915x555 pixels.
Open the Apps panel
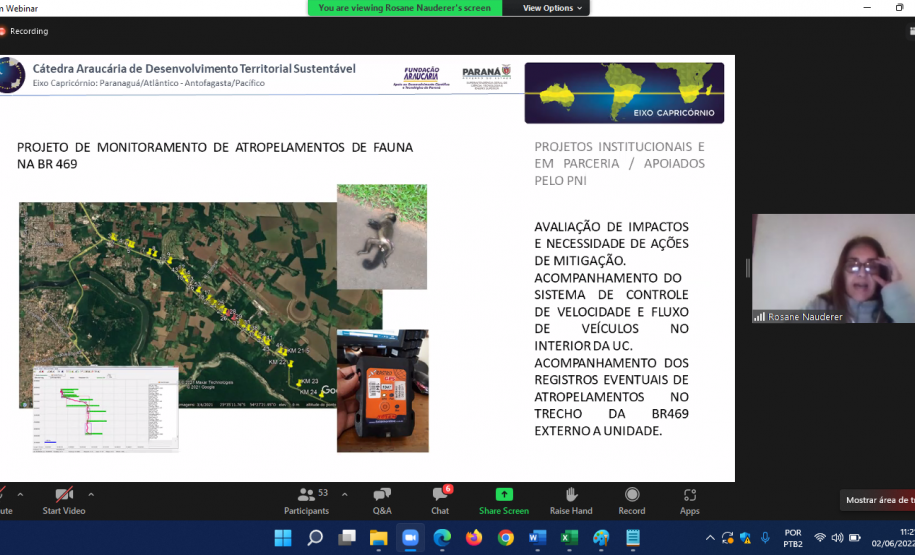pyautogui.click(x=690, y=500)
